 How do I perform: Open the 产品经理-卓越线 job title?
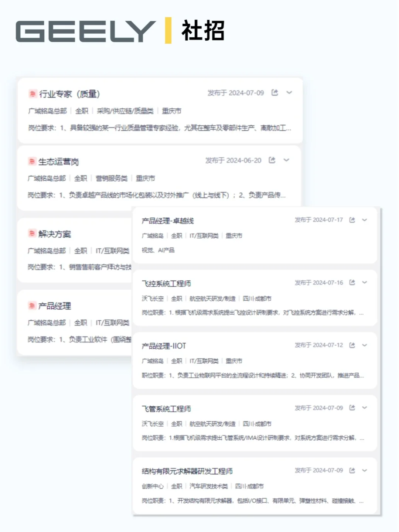(x=168, y=221)
